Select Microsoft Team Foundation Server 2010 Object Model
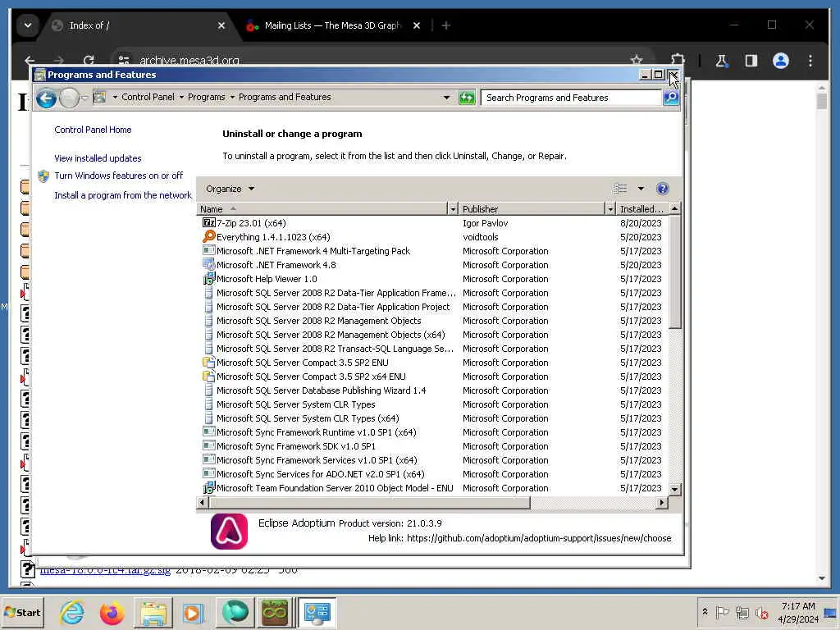The height and width of the screenshot is (630, 840). [433, 488]
